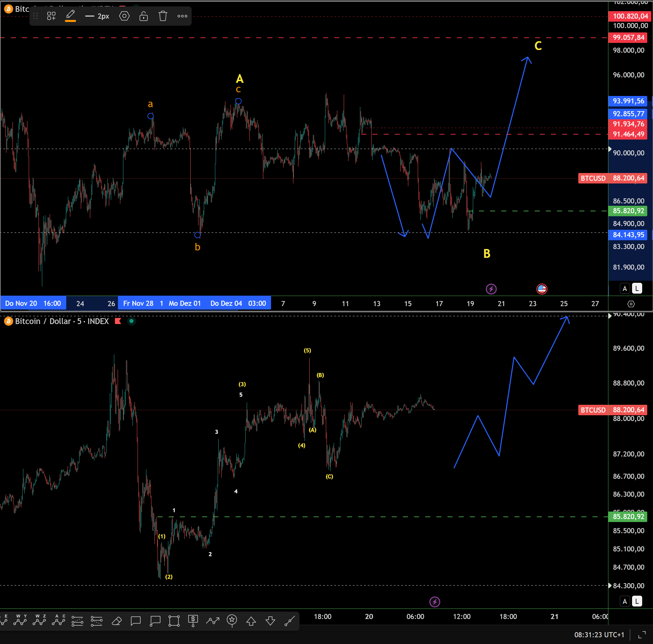
Task: Open drawing templates grid-plus menu
Action: [x=51, y=16]
